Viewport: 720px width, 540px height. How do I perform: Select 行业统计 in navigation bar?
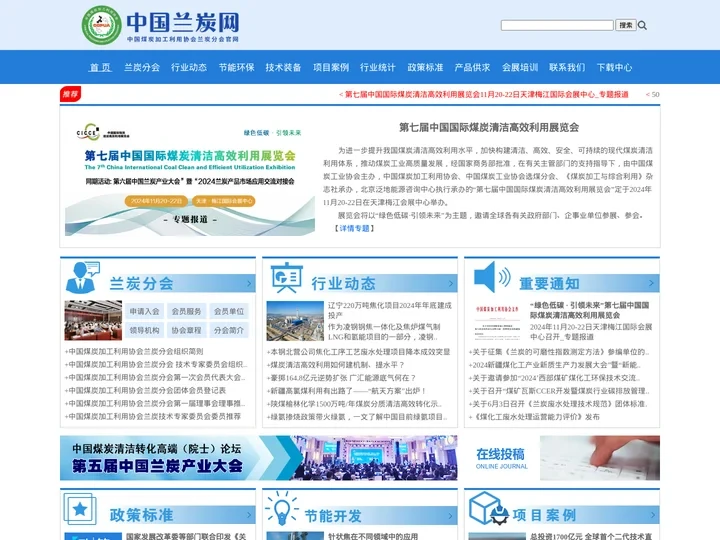[378, 68]
